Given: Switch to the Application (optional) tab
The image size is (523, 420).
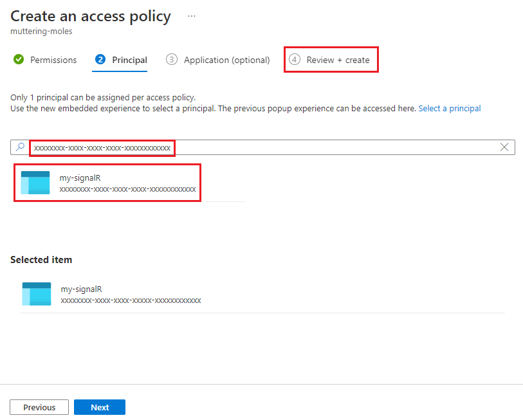Looking at the screenshot, I should pos(226,59).
